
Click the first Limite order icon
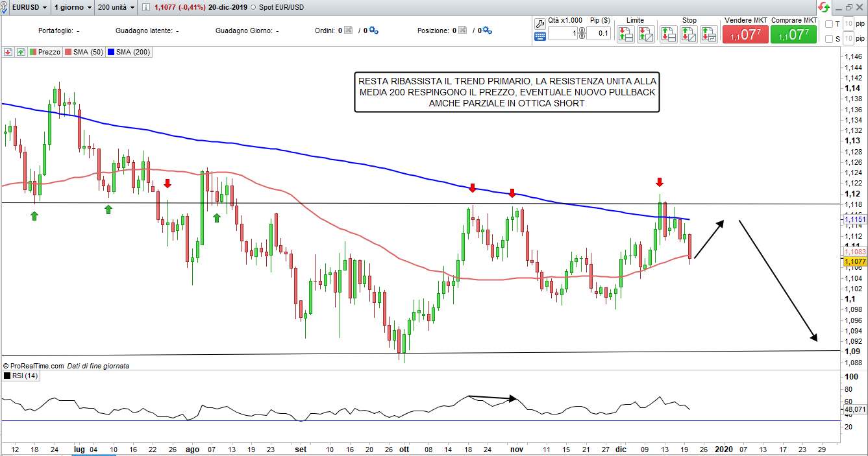625,34
